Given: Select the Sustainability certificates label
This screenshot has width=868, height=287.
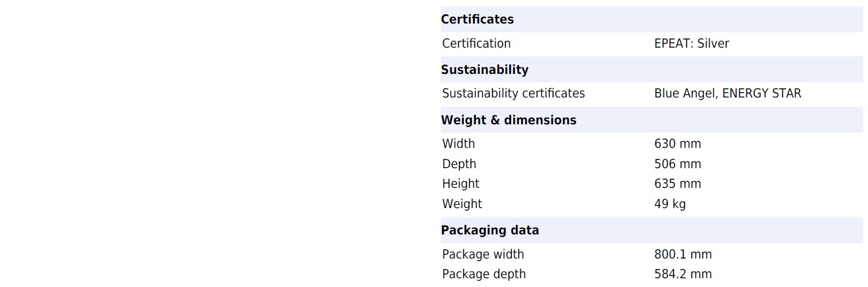Looking at the screenshot, I should pyautogui.click(x=513, y=94).
